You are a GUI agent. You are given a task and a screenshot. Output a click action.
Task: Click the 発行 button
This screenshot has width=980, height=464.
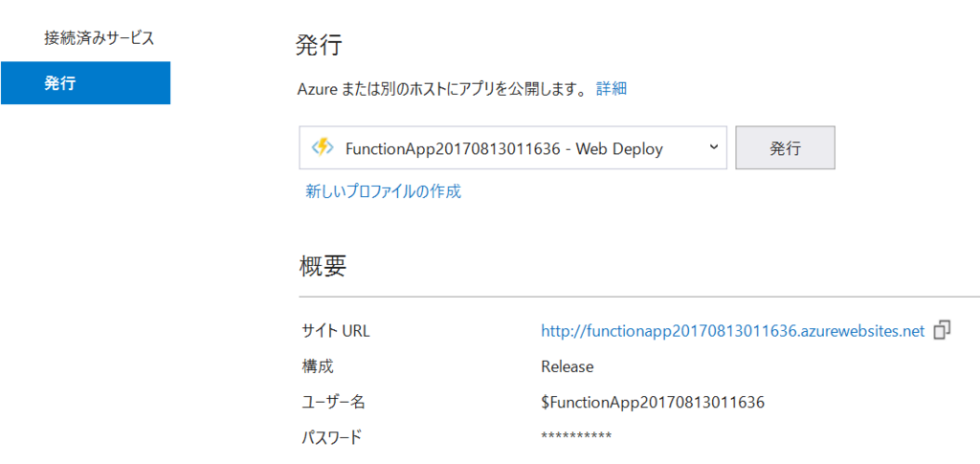[x=785, y=148]
